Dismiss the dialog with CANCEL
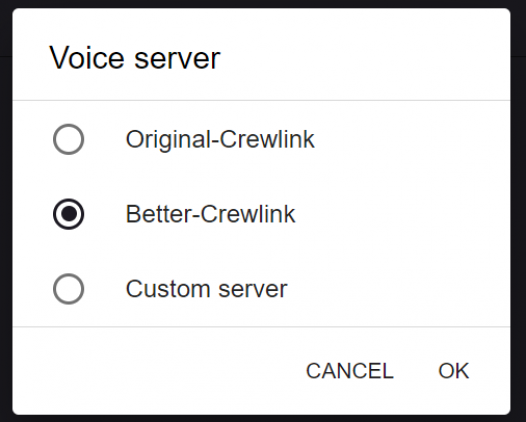 [x=350, y=371]
